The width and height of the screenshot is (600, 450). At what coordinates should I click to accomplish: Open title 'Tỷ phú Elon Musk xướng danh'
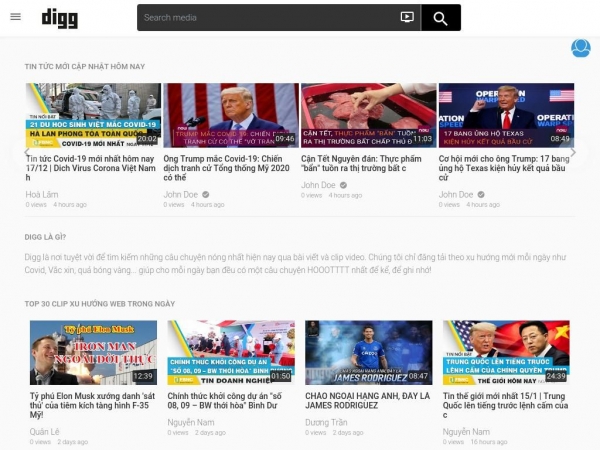pos(92,405)
